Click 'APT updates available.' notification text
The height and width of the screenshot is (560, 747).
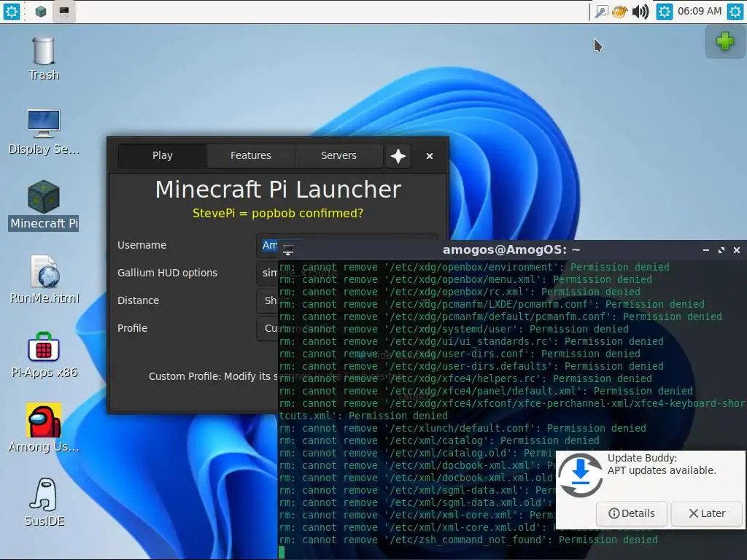[x=662, y=470]
